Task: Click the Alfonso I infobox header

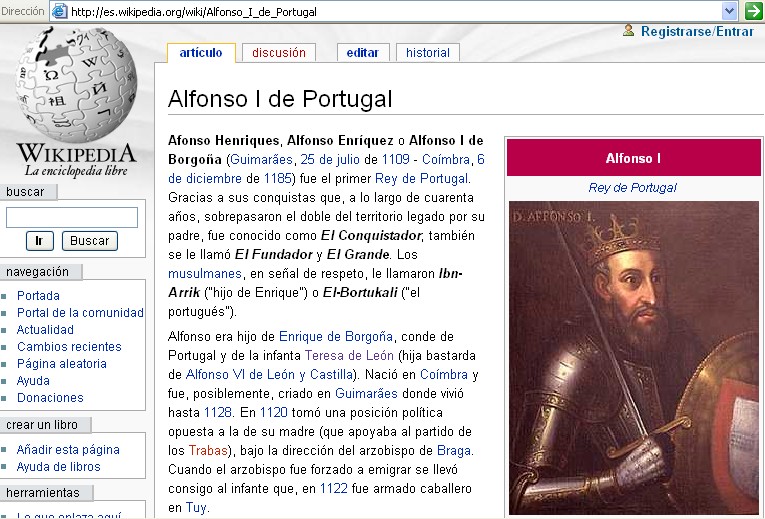Action: [634, 158]
